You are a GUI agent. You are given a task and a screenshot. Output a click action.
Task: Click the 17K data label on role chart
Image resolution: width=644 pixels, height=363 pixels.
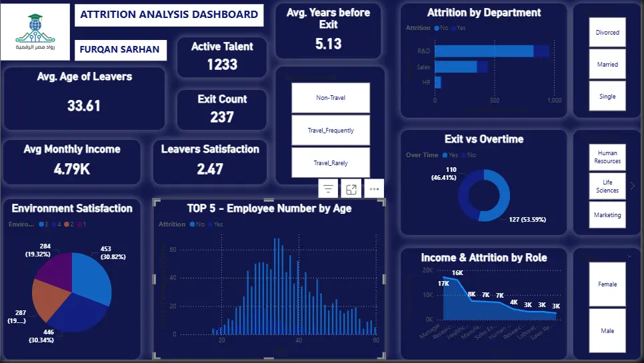click(443, 284)
